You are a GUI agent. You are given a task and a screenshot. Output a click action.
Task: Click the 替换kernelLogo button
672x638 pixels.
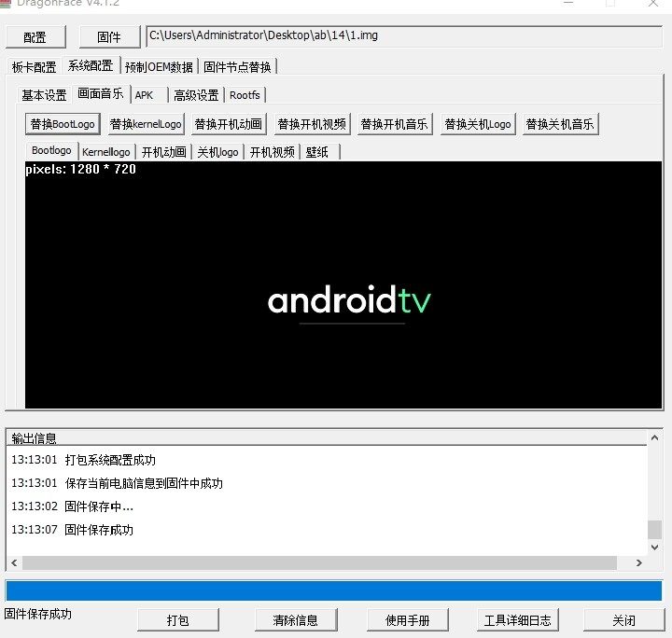(147, 124)
